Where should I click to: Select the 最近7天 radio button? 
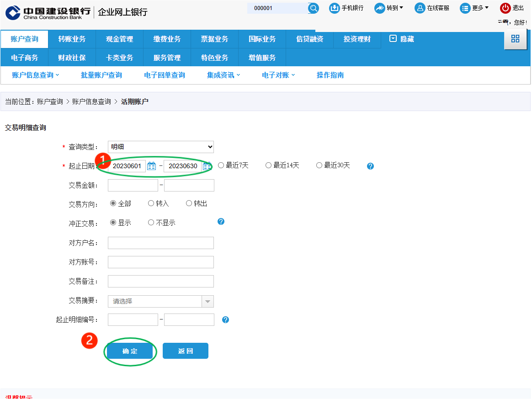point(221,165)
